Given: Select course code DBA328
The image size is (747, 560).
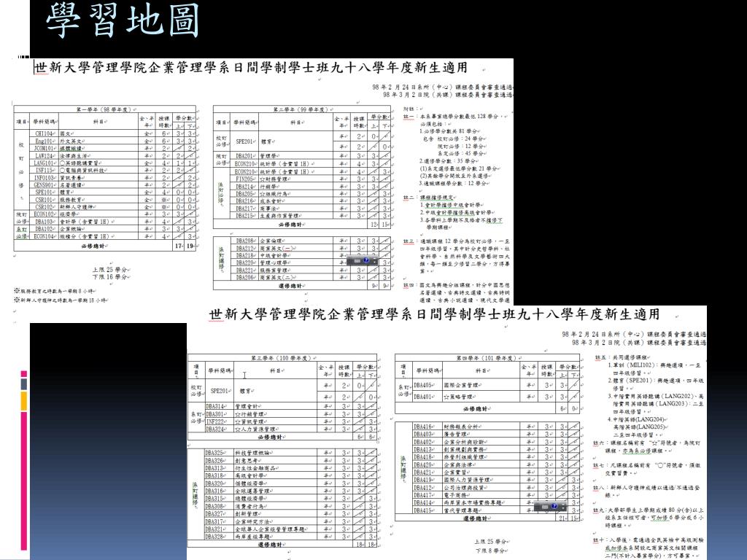Looking at the screenshot, I should click(214, 537).
